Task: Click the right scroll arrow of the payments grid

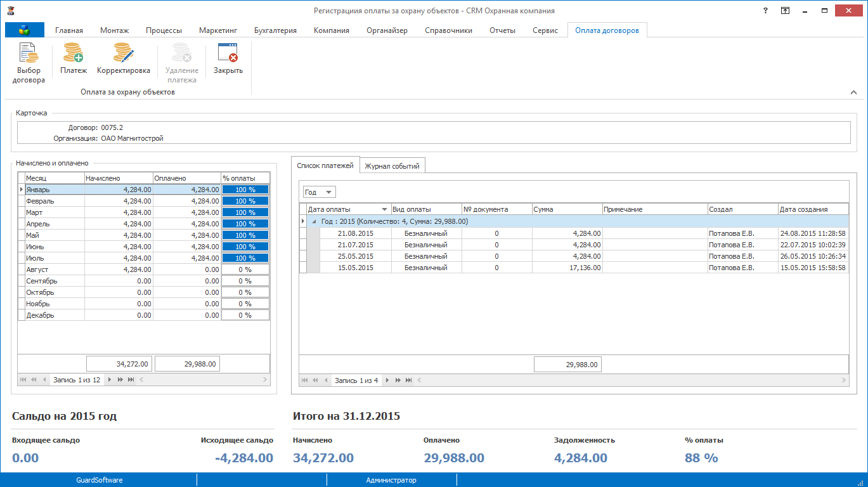Action: 844,380
